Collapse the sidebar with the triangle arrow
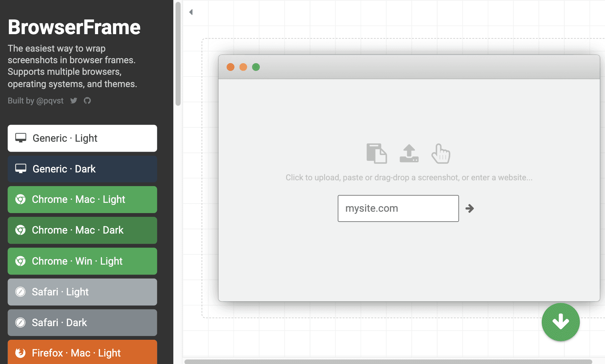This screenshot has width=605, height=364. pyautogui.click(x=191, y=12)
